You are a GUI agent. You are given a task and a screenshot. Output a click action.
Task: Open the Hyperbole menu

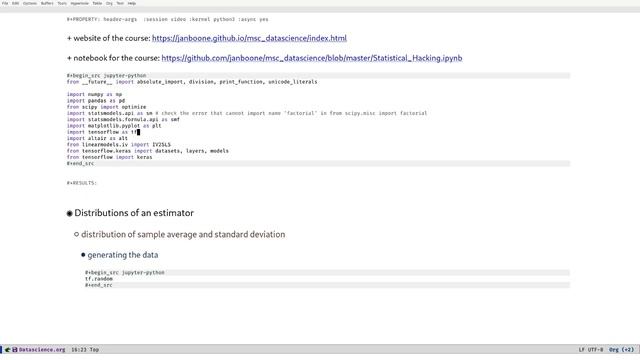pyautogui.click(x=80, y=3)
